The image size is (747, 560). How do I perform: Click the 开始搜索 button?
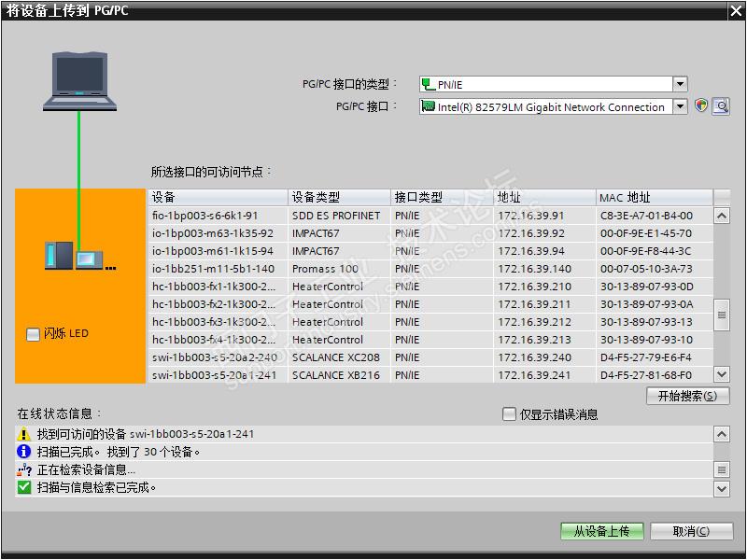tap(687, 396)
